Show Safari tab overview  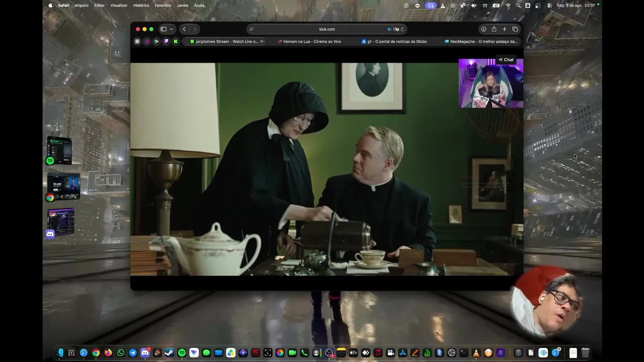pos(515,29)
